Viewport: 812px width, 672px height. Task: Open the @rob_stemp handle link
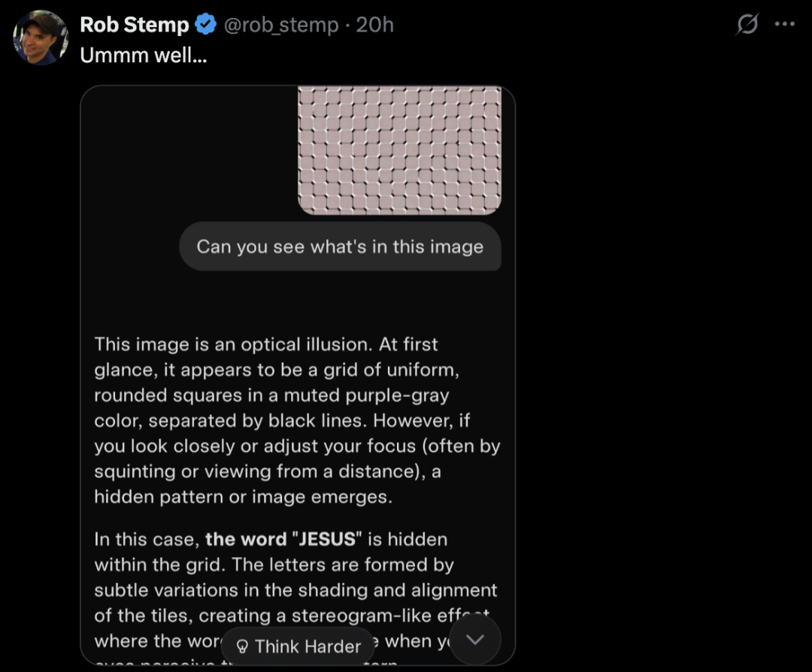pos(280,25)
